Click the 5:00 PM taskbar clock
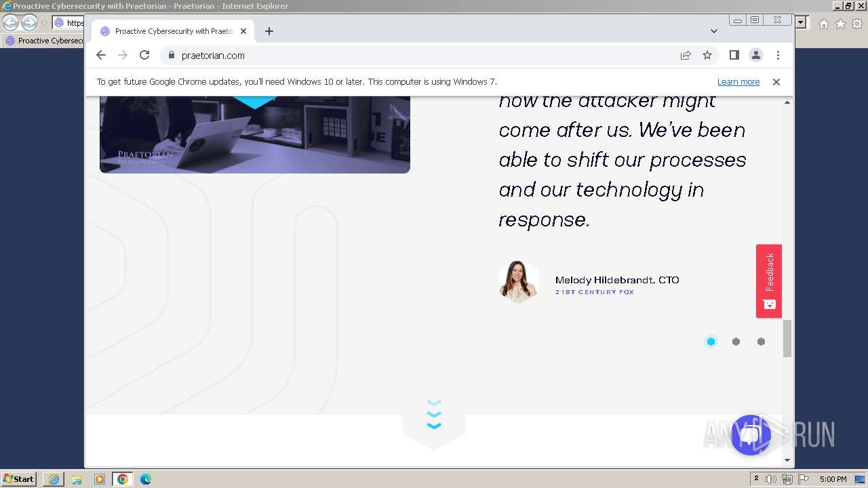 coord(833,479)
